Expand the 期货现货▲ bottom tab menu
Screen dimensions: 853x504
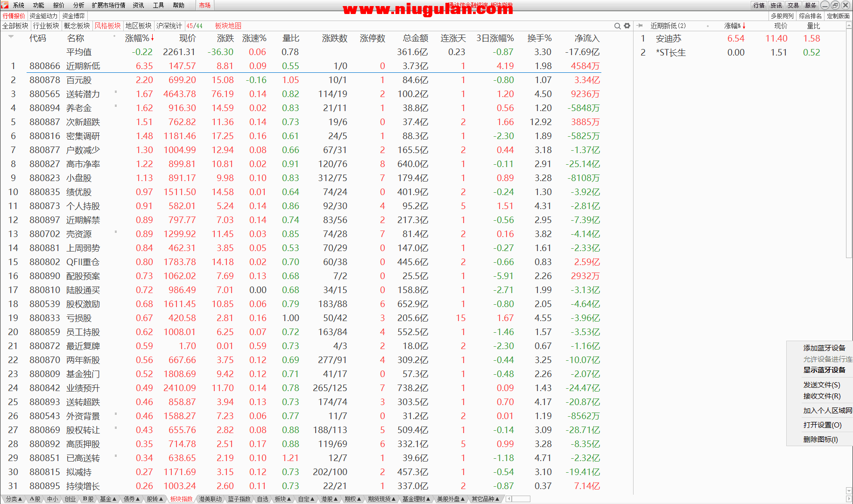[x=381, y=499]
